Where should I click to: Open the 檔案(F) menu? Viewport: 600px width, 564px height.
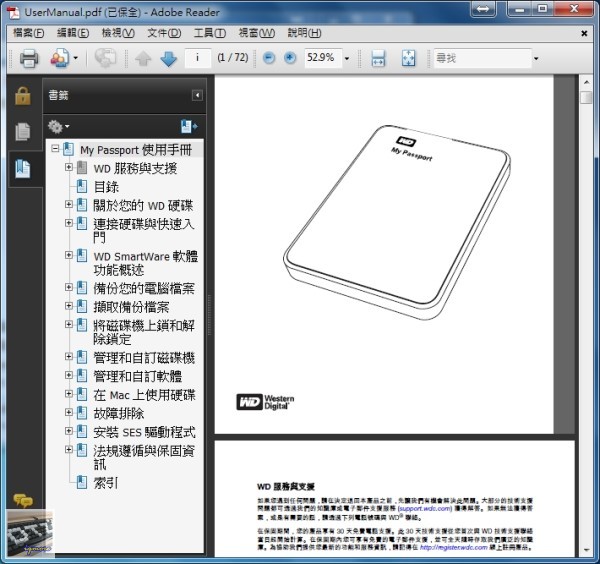(29, 33)
